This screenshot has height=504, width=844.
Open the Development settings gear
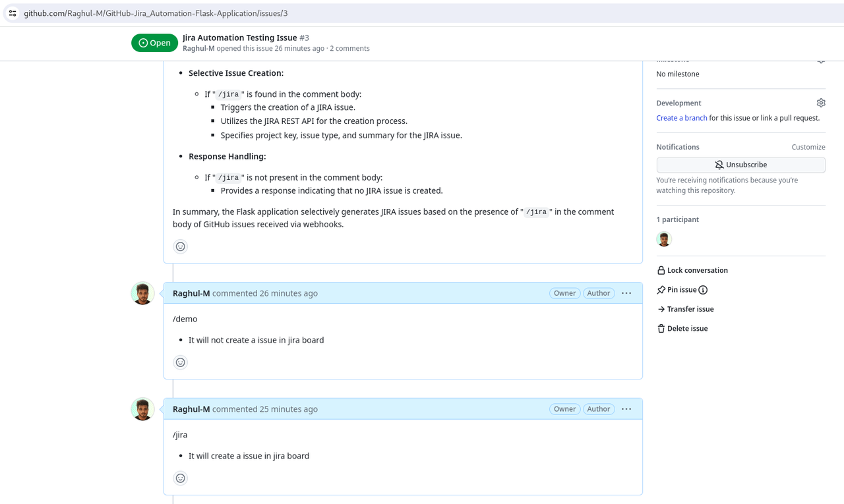pos(820,103)
